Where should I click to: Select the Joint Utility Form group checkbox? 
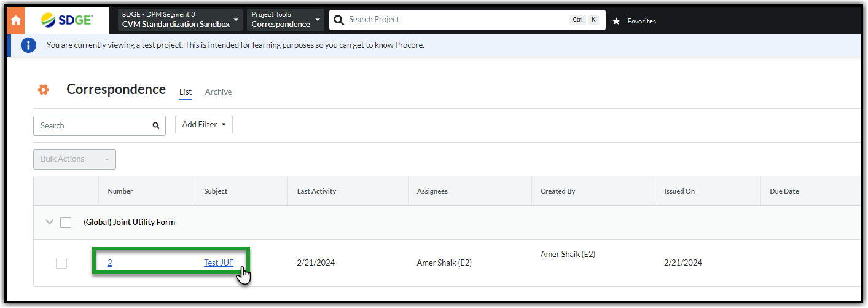point(66,223)
